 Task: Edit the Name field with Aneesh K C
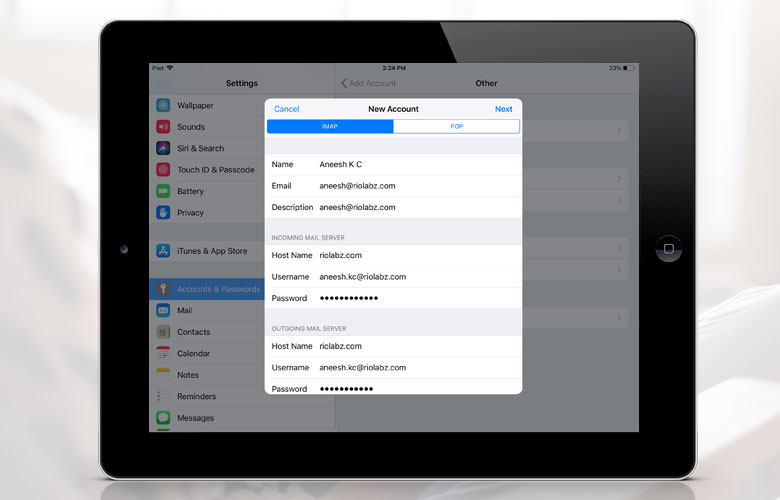click(415, 164)
